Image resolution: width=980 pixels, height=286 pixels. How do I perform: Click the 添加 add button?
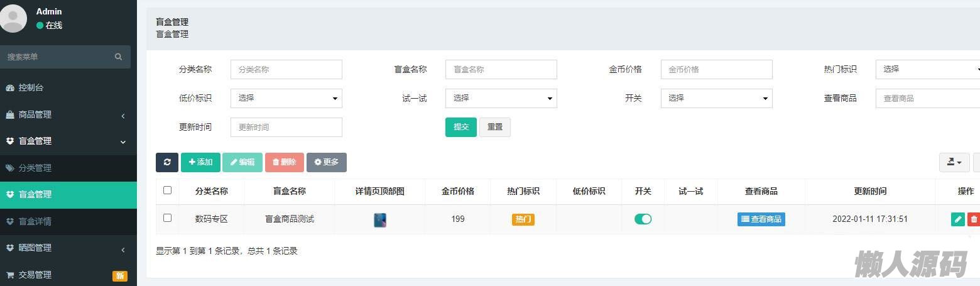(x=200, y=162)
